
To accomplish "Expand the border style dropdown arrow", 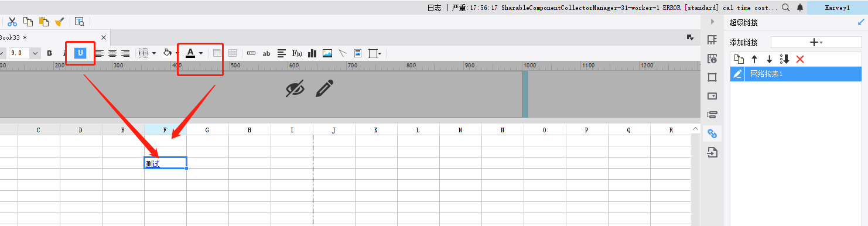I will tap(153, 53).
